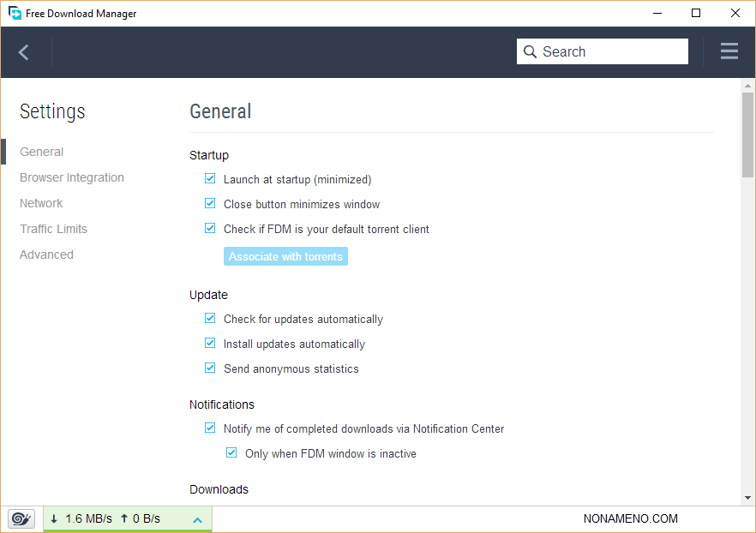The image size is (756, 533).
Task: Click the back arrow icon
Action: (24, 52)
